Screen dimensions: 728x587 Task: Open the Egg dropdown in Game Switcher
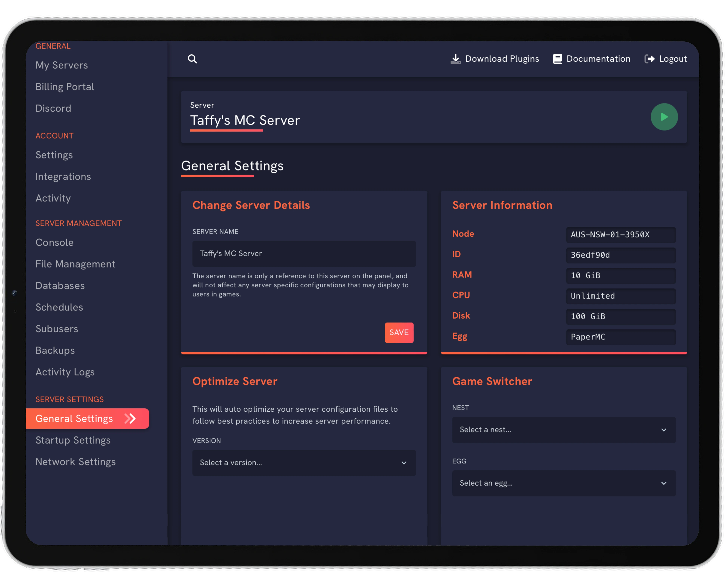(564, 483)
